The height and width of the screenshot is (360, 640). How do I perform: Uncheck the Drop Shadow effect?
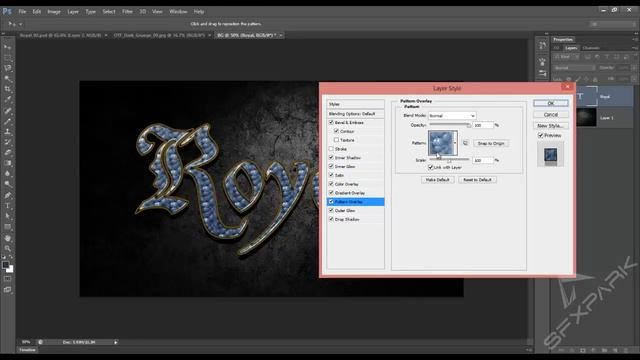tap(331, 219)
